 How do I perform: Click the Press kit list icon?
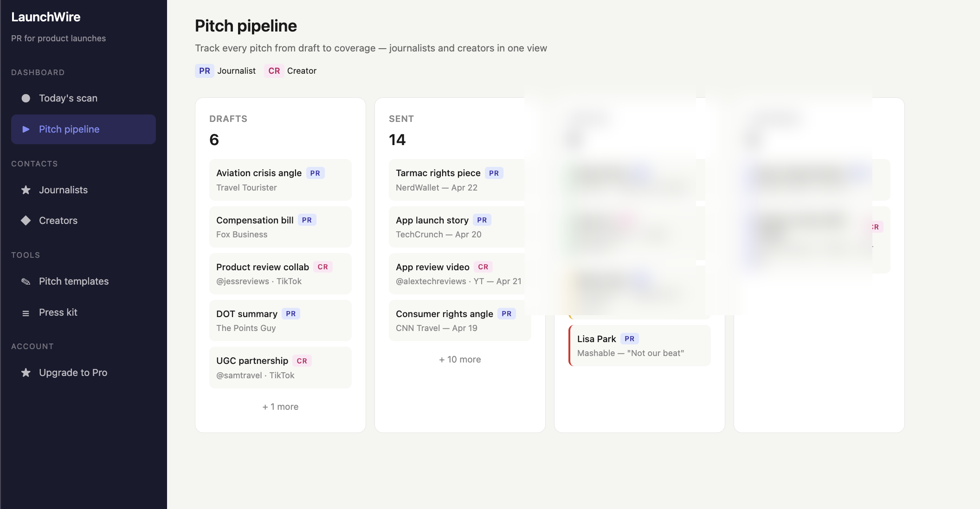[x=26, y=312]
